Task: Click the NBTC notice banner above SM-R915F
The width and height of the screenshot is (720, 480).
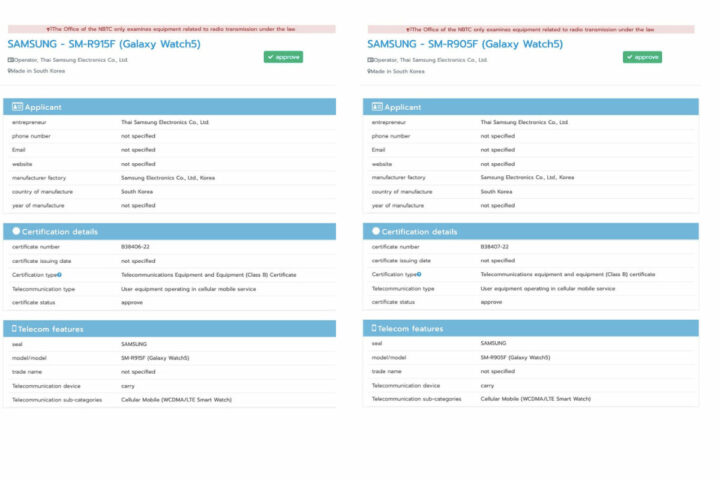Action: pyautogui.click(x=170, y=30)
